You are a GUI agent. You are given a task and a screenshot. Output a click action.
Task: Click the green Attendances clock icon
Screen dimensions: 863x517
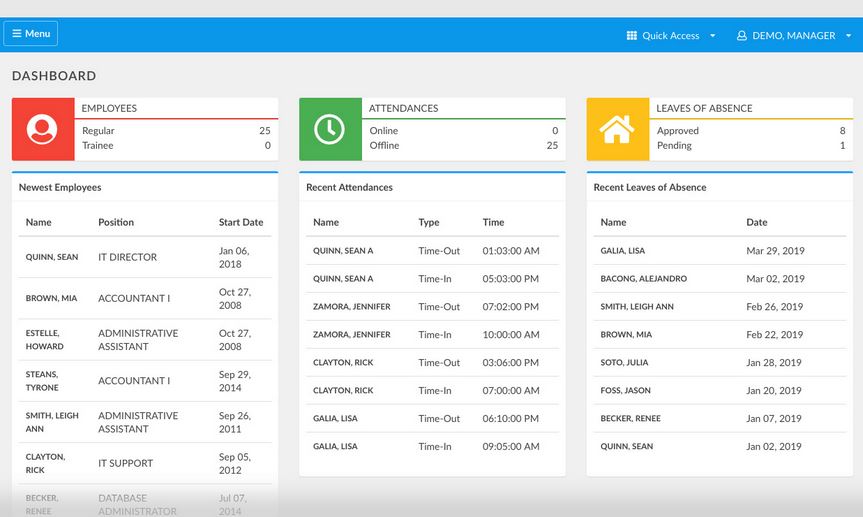[x=330, y=129]
